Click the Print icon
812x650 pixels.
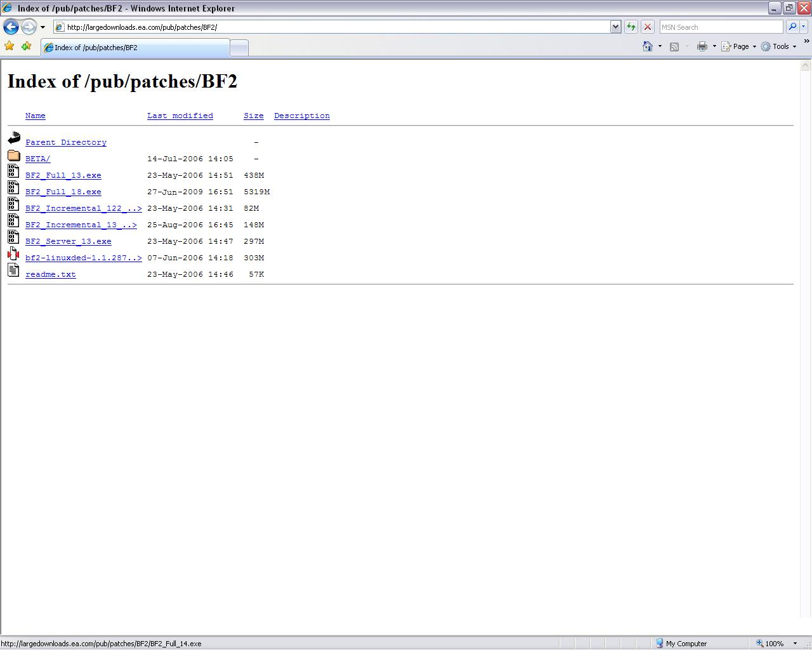(x=702, y=46)
